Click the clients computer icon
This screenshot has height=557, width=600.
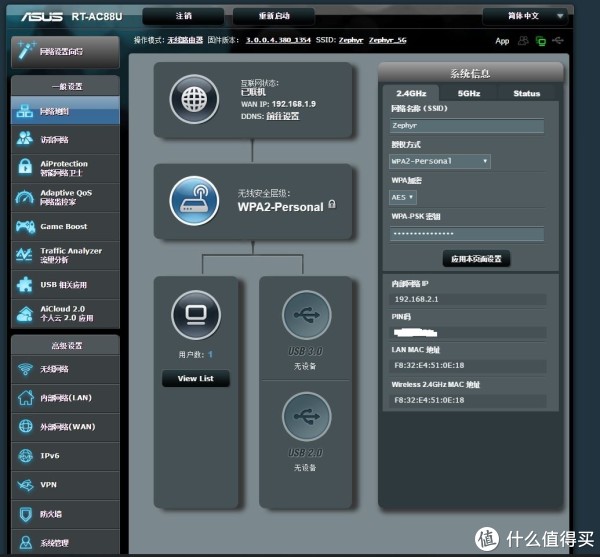tap(196, 315)
